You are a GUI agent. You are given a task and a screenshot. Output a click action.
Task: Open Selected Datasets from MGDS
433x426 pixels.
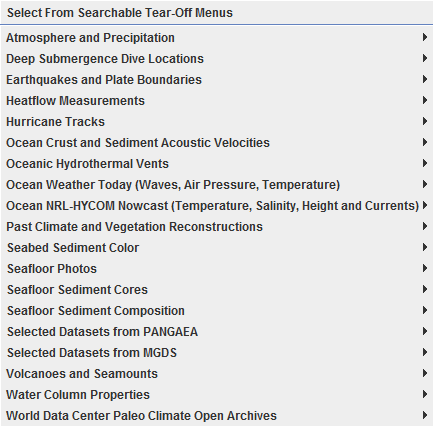(217, 352)
